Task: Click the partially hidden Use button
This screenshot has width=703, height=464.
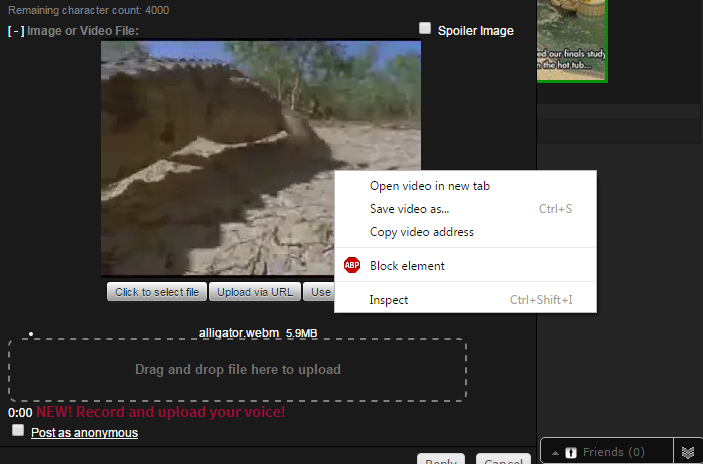Action: [x=319, y=292]
